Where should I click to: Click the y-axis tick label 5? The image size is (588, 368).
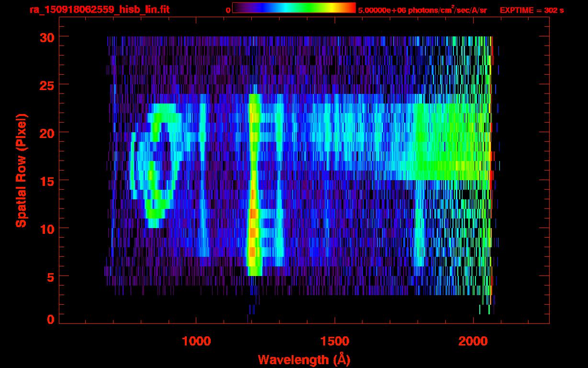[x=49, y=276]
